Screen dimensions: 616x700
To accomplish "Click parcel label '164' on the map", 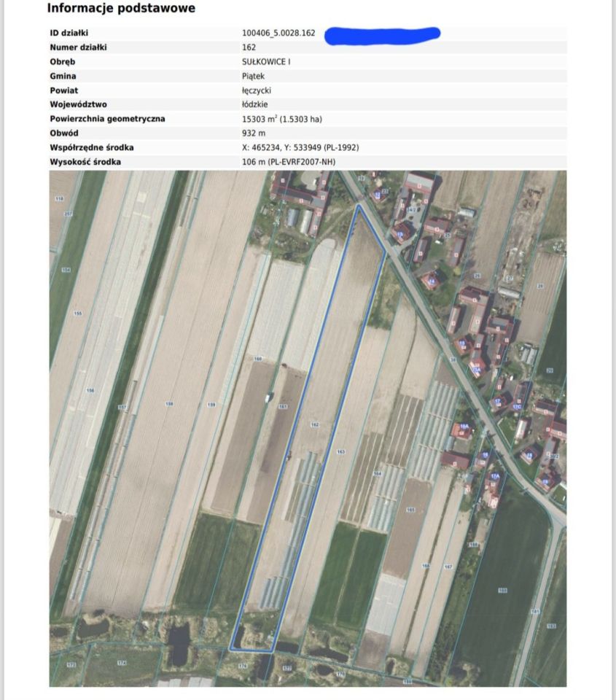I will [x=378, y=474].
